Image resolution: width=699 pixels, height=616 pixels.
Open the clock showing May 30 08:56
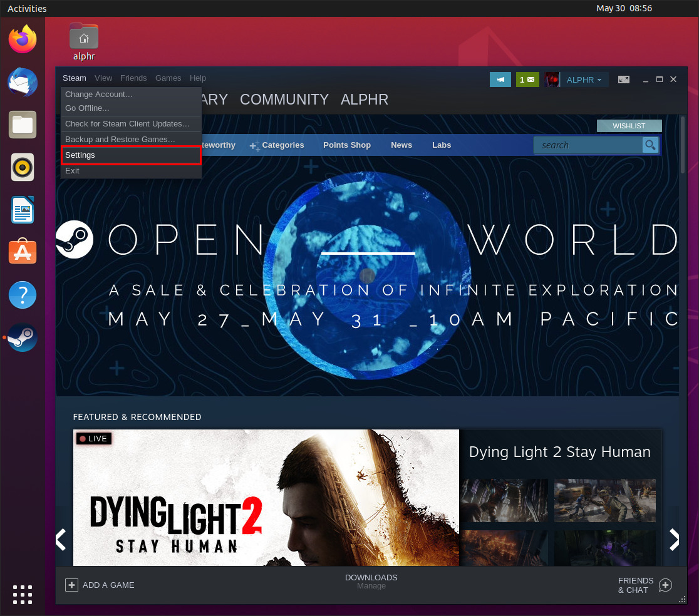624,9
